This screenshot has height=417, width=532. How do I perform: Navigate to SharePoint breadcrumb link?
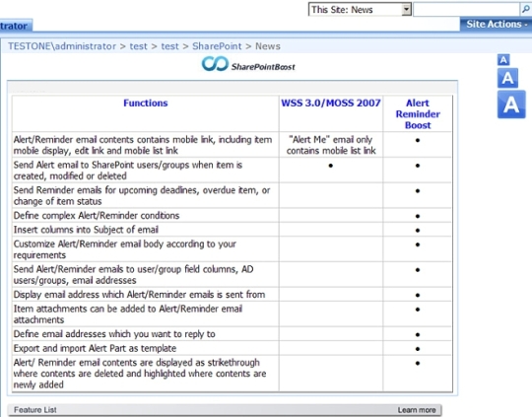coord(217,46)
